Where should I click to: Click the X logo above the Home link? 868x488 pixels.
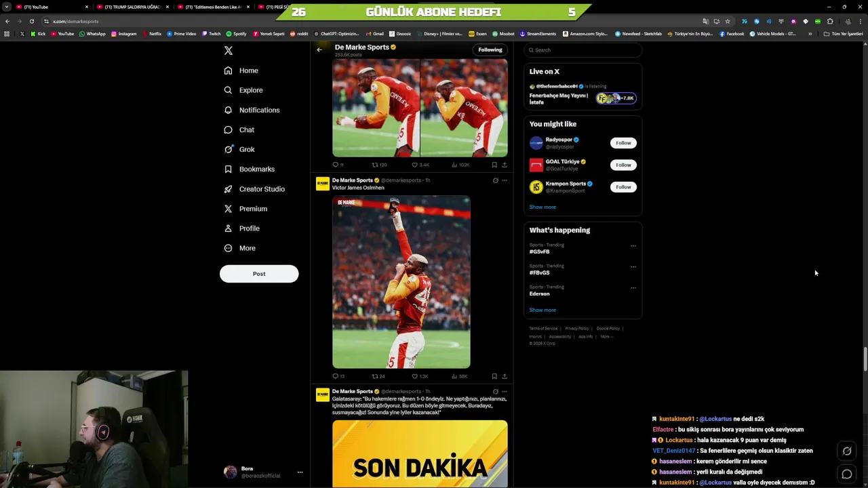point(229,51)
